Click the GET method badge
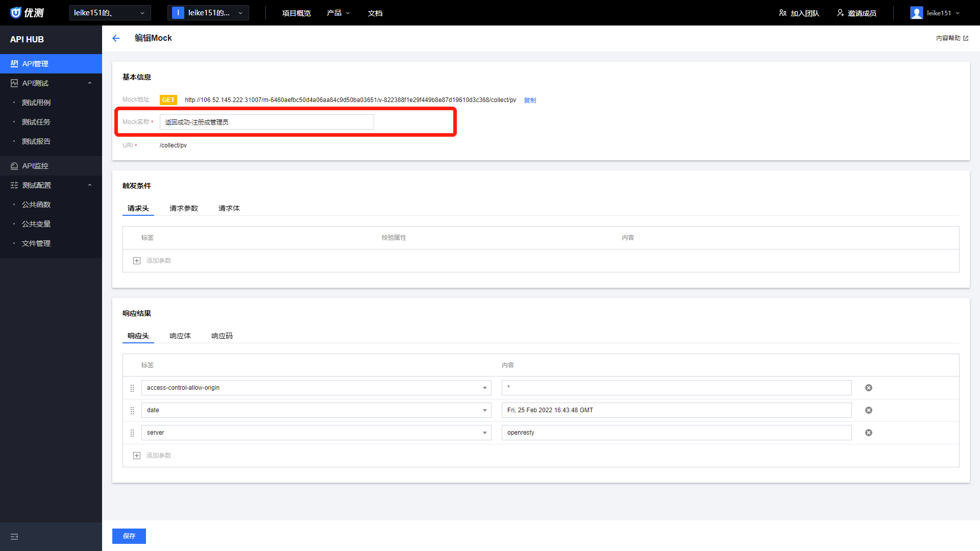The width and height of the screenshot is (980, 551). [168, 100]
